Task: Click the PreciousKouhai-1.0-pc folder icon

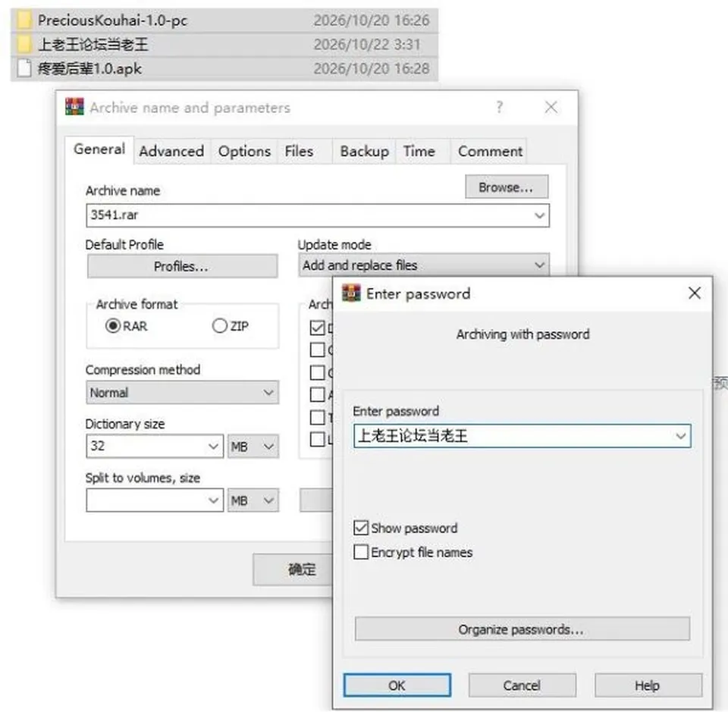Action: point(24,20)
